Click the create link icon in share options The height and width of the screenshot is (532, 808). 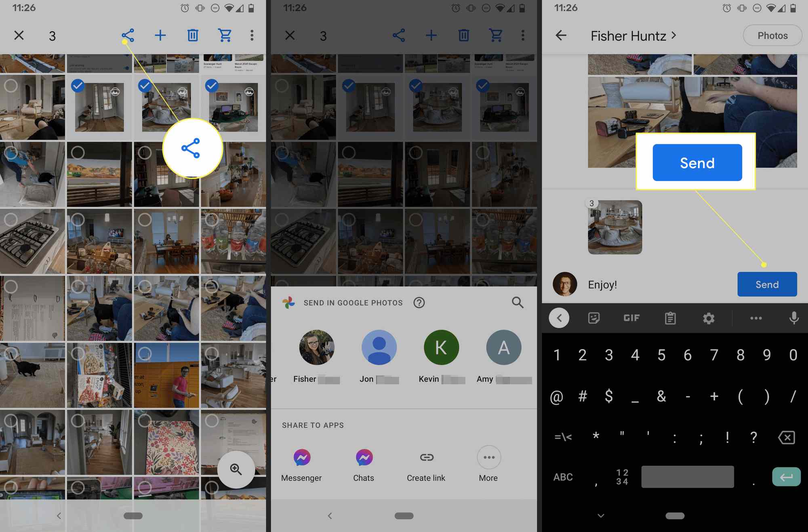coord(426,457)
